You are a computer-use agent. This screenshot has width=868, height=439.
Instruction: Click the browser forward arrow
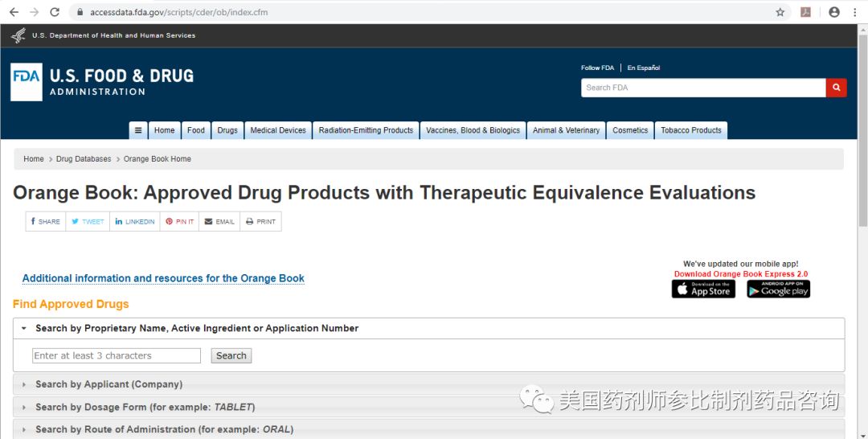[x=35, y=12]
